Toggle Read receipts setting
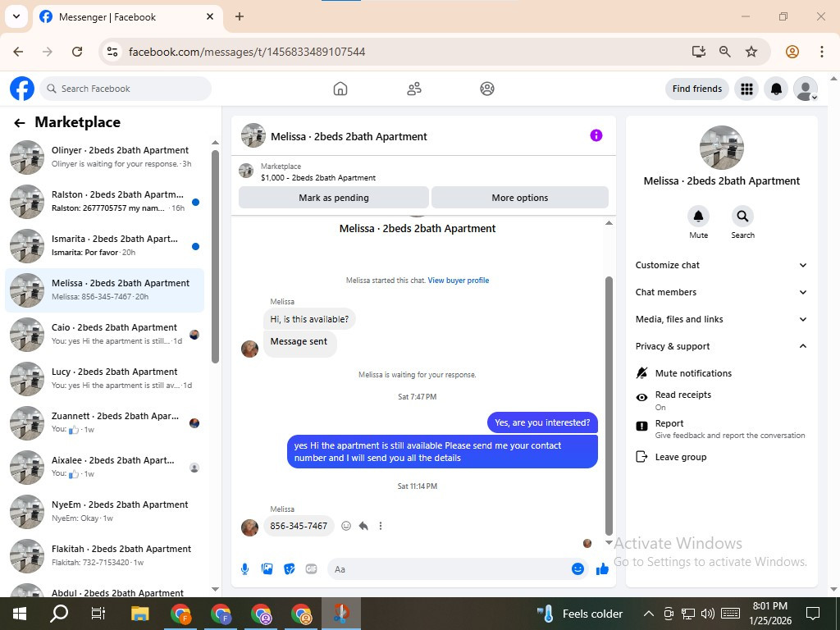 pos(720,400)
